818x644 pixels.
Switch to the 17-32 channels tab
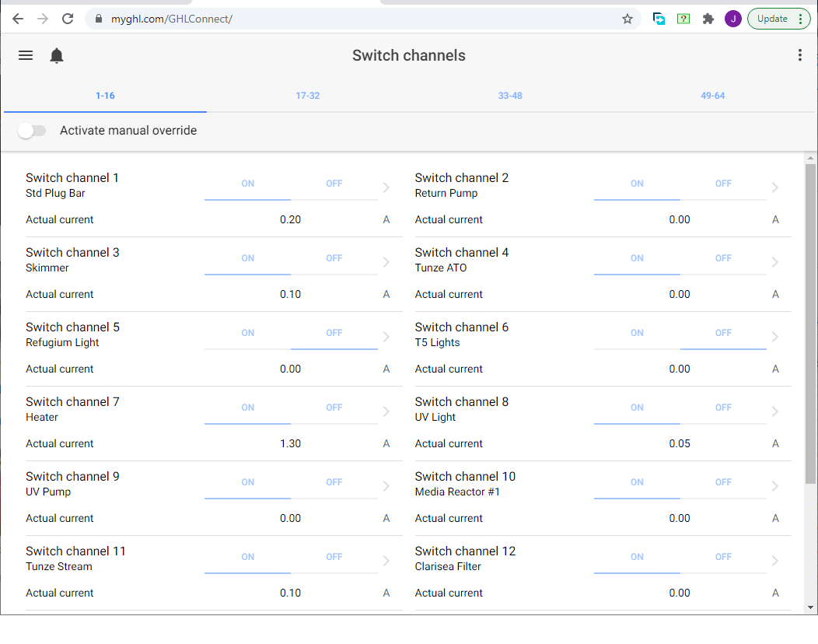tap(307, 96)
